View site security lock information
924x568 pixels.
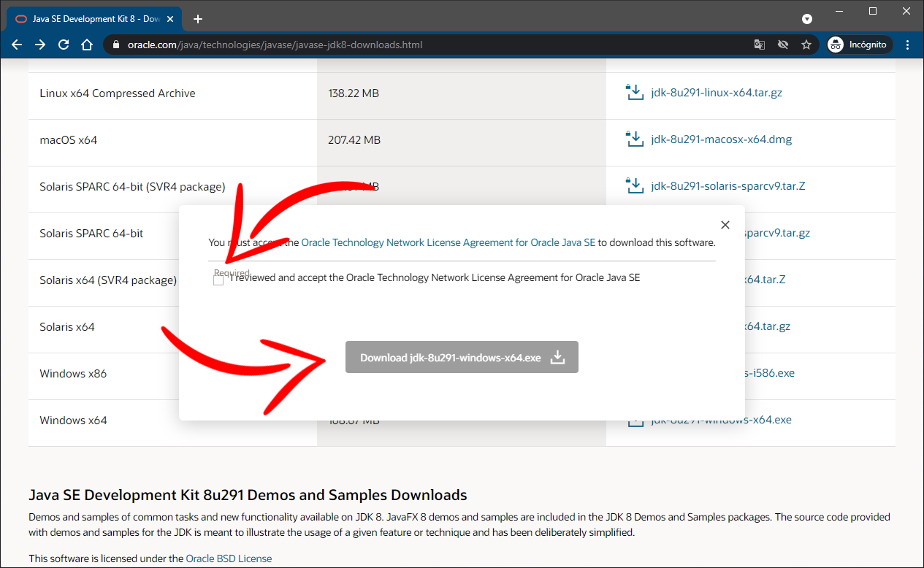116,45
